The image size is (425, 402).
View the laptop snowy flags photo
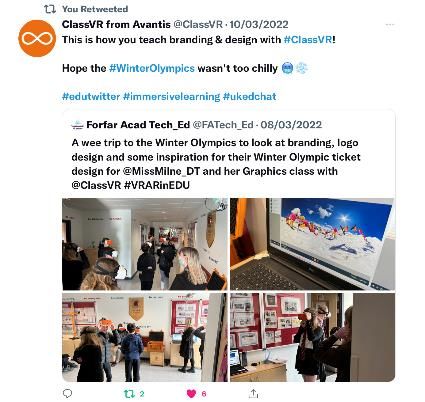pos(312,244)
